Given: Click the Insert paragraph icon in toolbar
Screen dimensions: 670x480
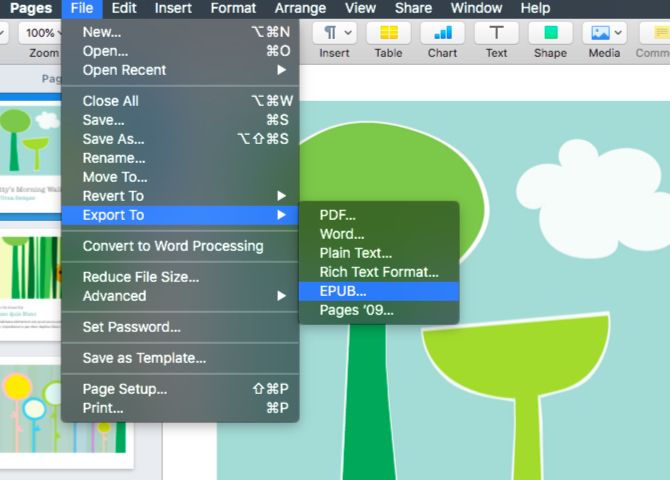Looking at the screenshot, I should point(335,32).
